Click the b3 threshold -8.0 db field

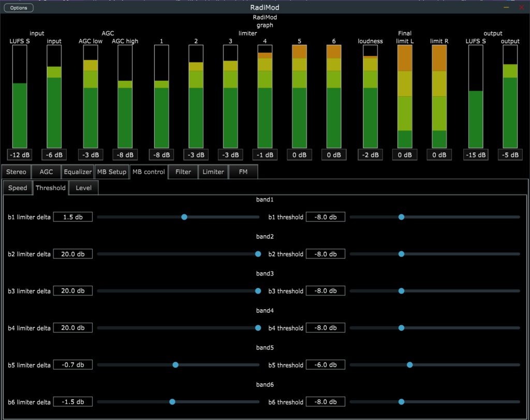click(x=326, y=291)
